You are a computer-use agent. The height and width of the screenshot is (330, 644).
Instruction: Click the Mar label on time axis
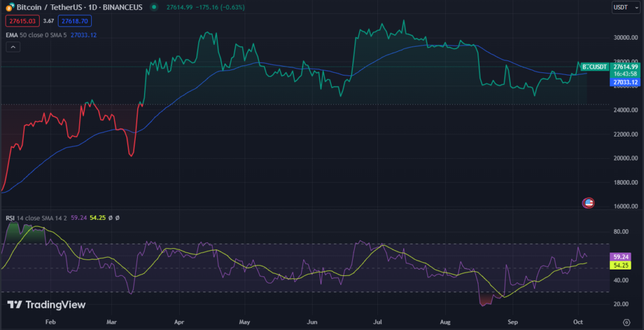[x=111, y=321]
